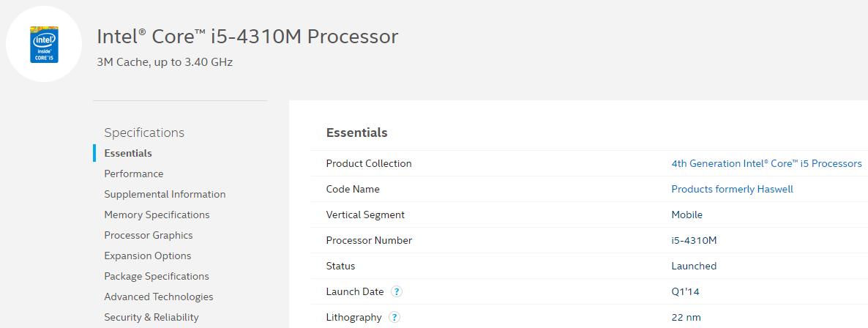Jump to the Performance section
Screen dimensions: 868x328
click(x=134, y=174)
